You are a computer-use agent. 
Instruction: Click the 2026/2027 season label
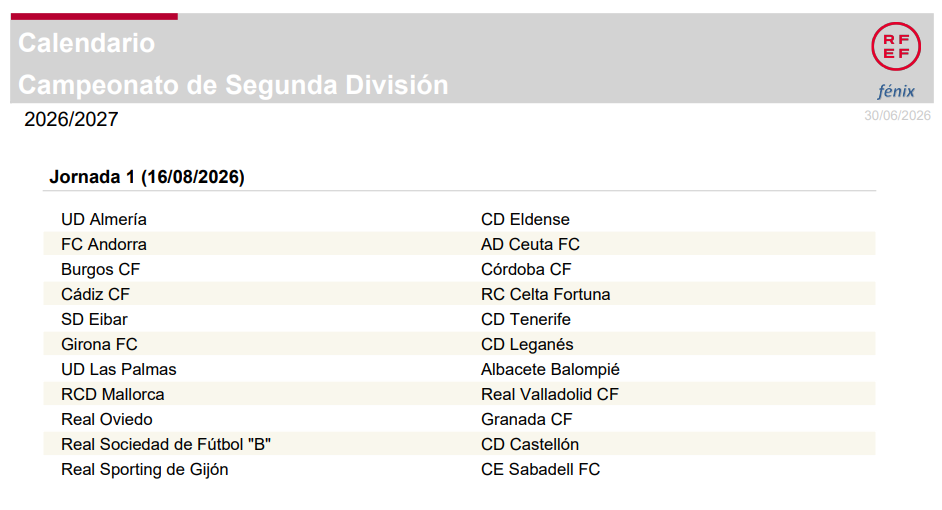(71, 119)
